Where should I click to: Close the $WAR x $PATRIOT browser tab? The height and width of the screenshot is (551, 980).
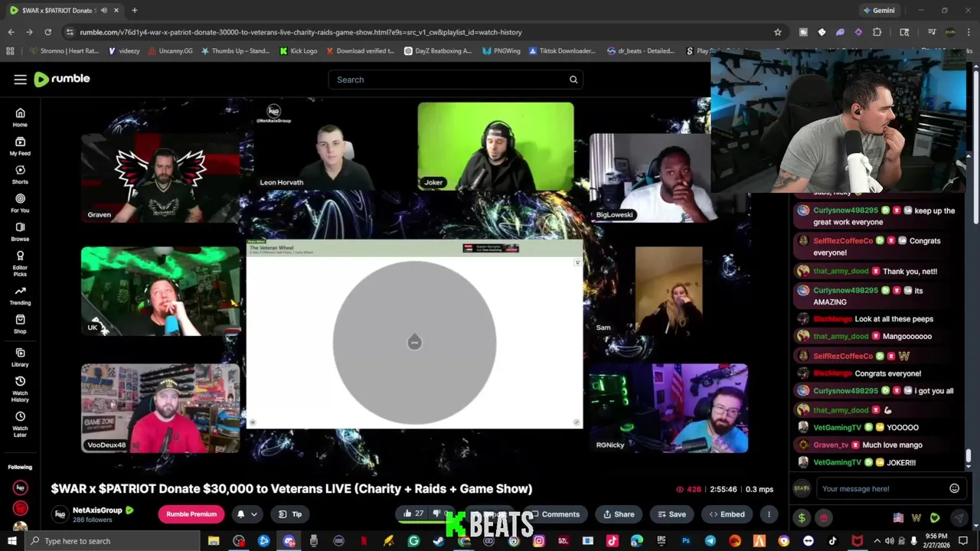click(x=117, y=11)
